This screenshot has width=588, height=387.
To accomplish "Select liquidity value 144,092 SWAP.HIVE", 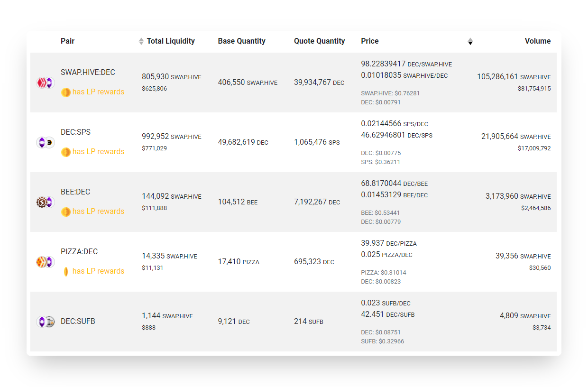I will [x=172, y=196].
